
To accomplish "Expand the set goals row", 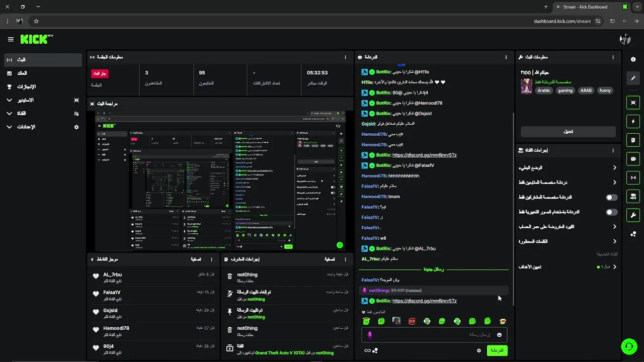I will point(568,267).
